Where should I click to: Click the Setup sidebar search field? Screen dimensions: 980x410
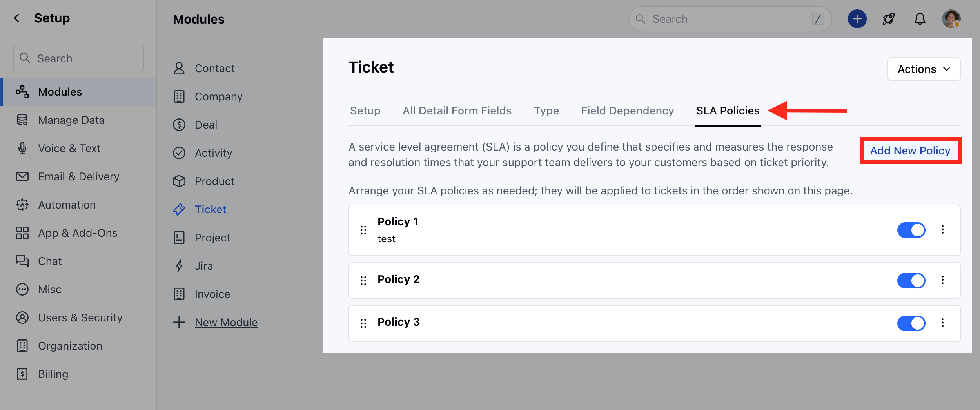click(78, 58)
